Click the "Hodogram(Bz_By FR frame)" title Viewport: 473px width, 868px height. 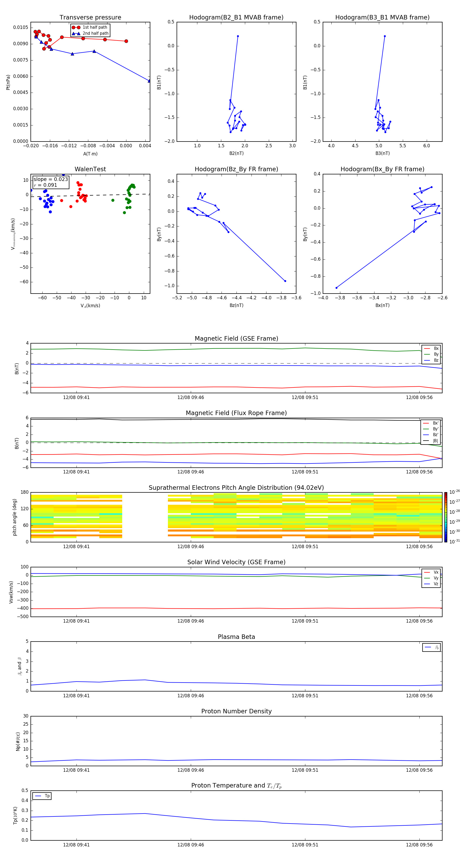[236, 169]
